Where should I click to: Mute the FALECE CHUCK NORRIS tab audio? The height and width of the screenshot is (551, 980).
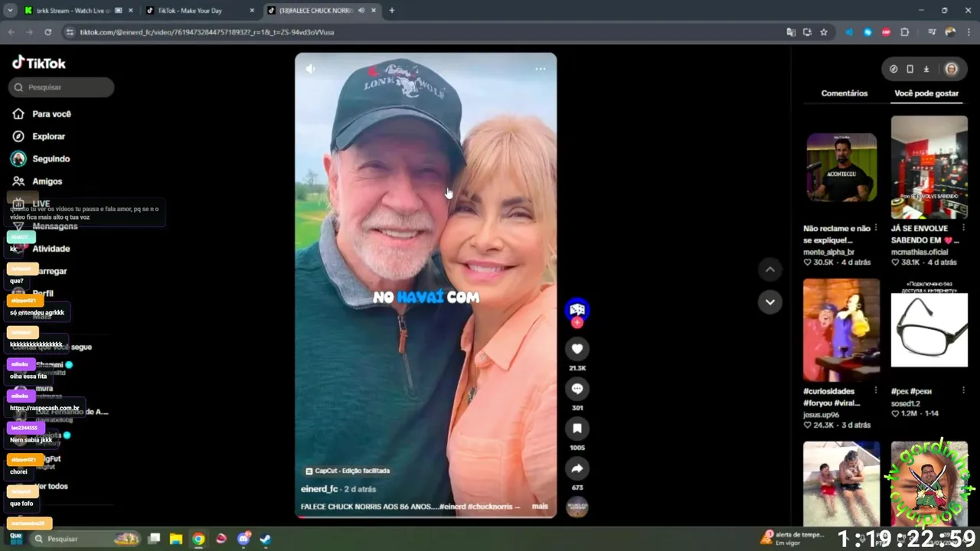(361, 11)
